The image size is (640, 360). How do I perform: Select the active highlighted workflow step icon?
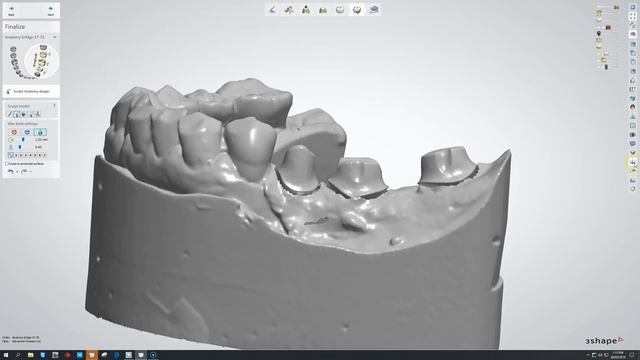pos(357,10)
